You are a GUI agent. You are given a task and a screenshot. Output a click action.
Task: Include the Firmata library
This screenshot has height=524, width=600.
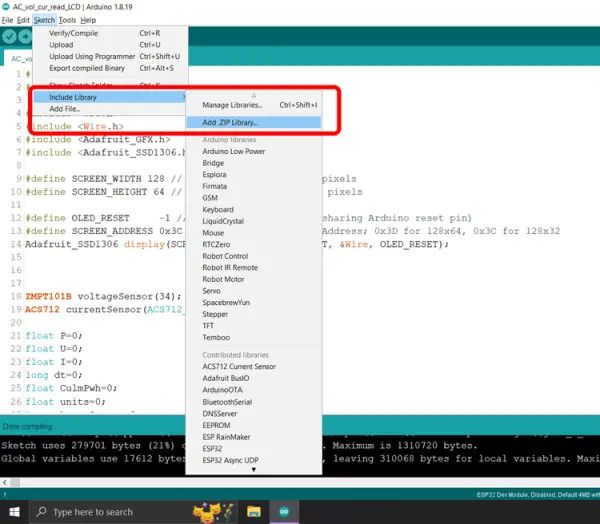pos(254,186)
